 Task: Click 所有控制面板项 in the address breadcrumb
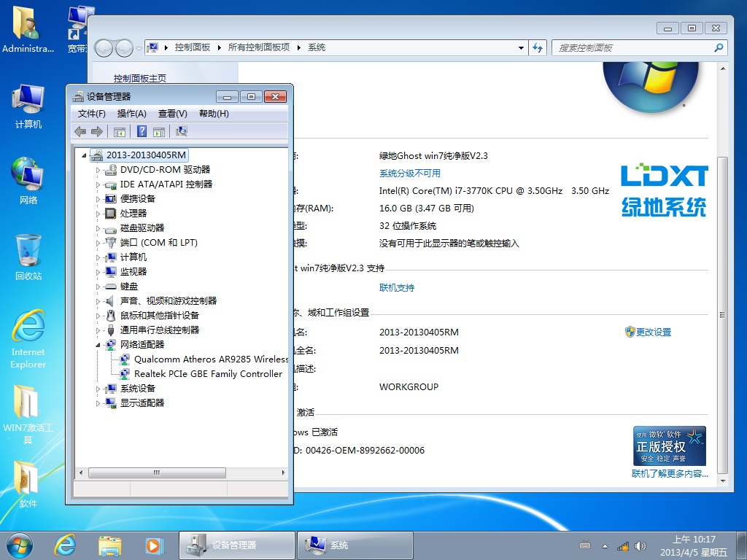point(259,47)
